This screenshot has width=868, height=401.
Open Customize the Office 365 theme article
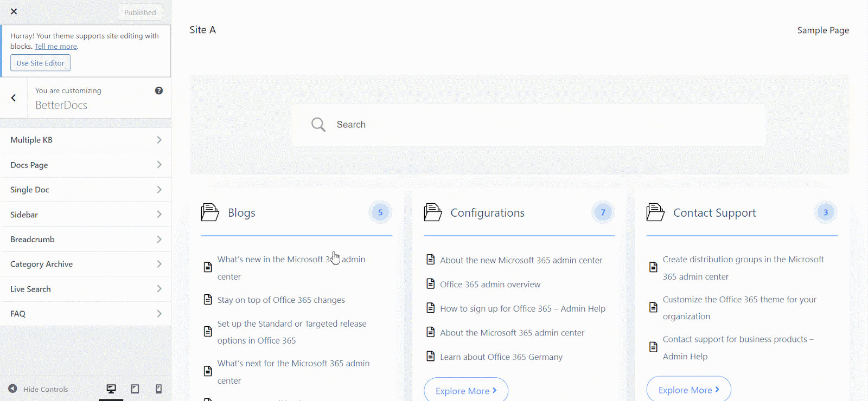click(x=739, y=308)
